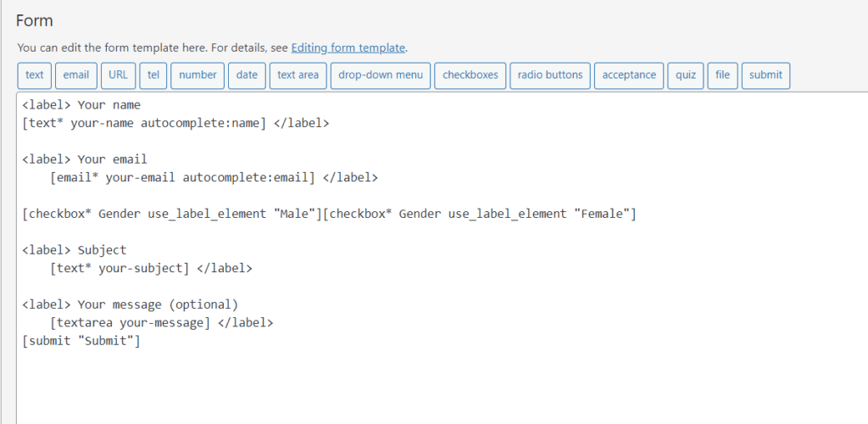This screenshot has width=868, height=424.
Task: Click the email tag generator button
Action: pyautogui.click(x=76, y=75)
